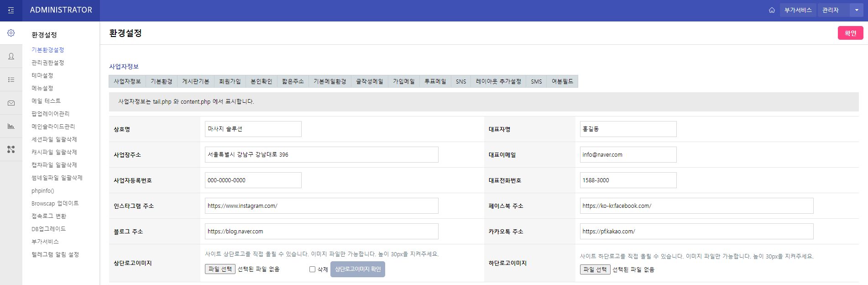Click the 상호명 input field

[253, 129]
